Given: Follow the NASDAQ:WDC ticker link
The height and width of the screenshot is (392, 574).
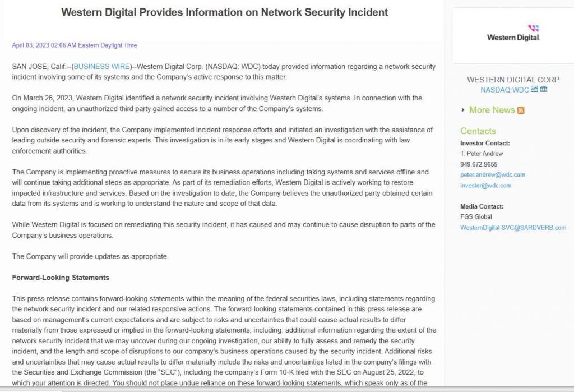Looking at the screenshot, I should [504, 90].
